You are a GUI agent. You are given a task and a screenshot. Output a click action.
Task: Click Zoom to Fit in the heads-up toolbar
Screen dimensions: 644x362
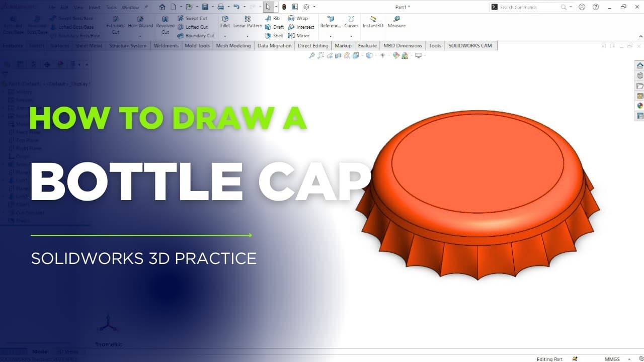coord(312,55)
